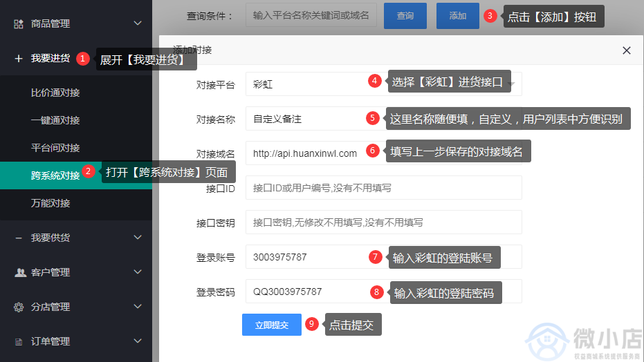Image resolution: width=644 pixels, height=362 pixels.
Task: Open 万能对接 in the sidebar
Action: (50, 203)
